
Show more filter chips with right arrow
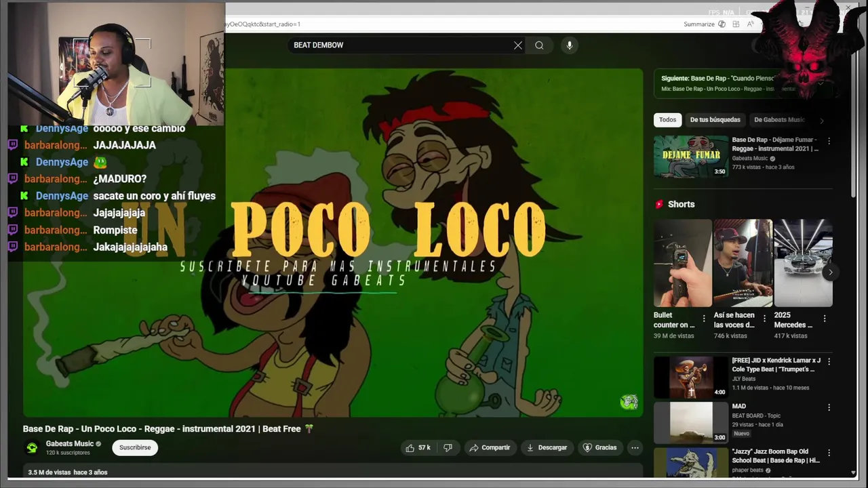(822, 121)
